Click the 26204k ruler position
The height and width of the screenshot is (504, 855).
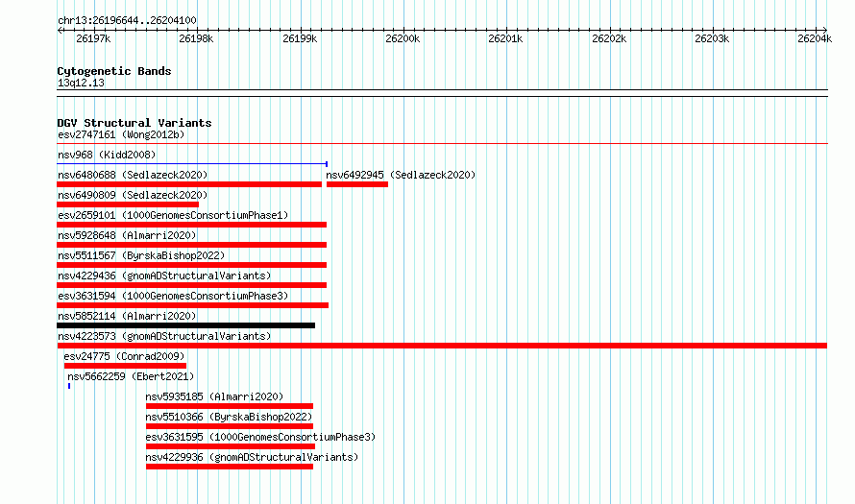[815, 38]
